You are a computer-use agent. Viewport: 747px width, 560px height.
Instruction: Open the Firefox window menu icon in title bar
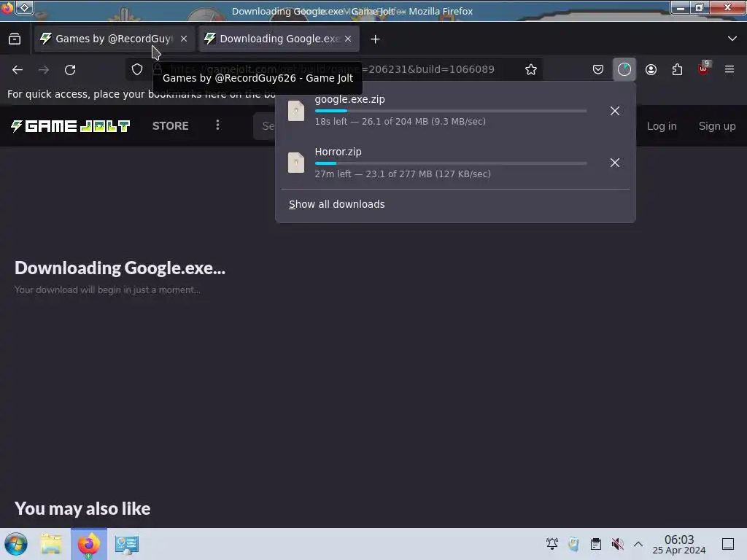click(x=7, y=7)
